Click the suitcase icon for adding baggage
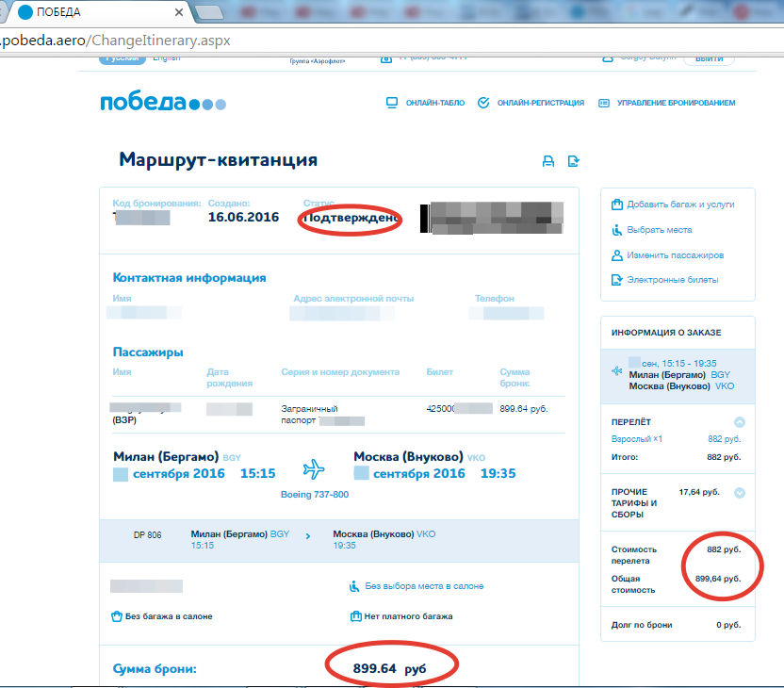Screen dimensions: 784x688 [616, 205]
